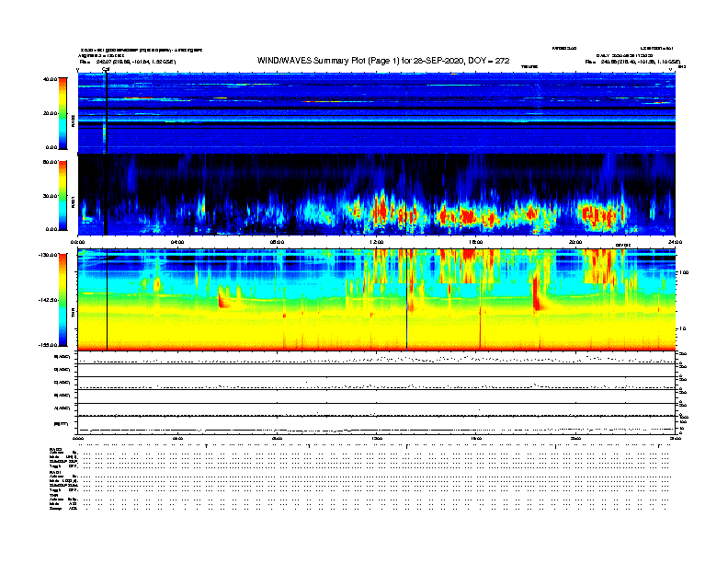Click the 08:00 tick under RAD1 spectrogram

click(277, 242)
